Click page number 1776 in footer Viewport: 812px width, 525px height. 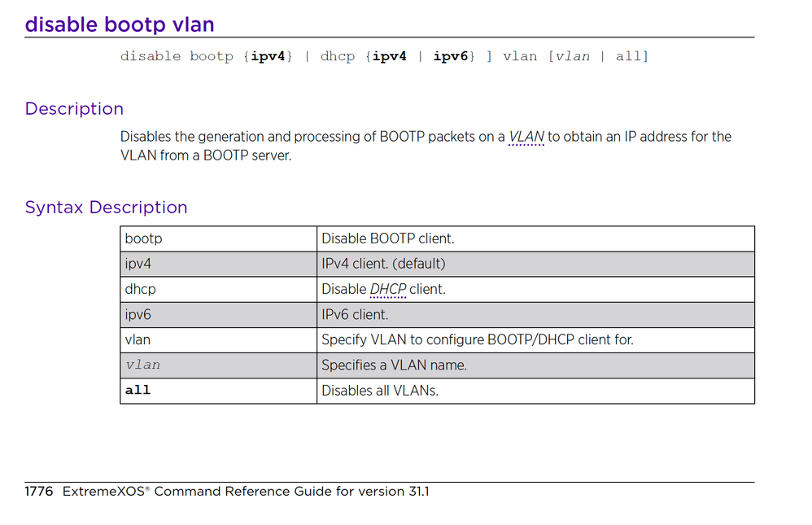[x=39, y=492]
